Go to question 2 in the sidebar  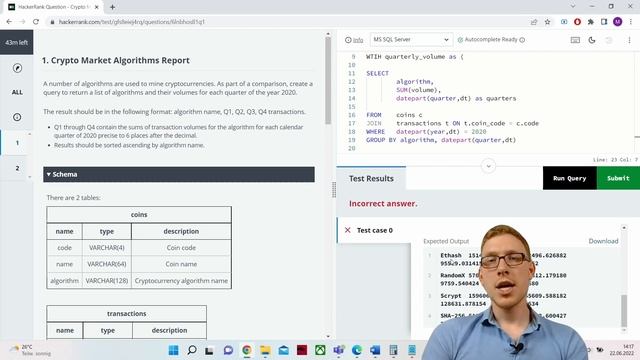point(17,168)
